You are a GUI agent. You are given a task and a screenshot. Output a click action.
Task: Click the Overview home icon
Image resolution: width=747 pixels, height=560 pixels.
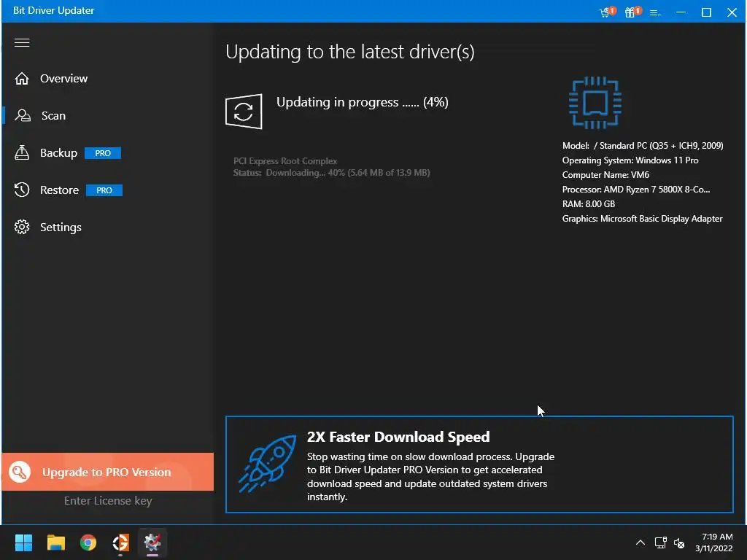22,79
